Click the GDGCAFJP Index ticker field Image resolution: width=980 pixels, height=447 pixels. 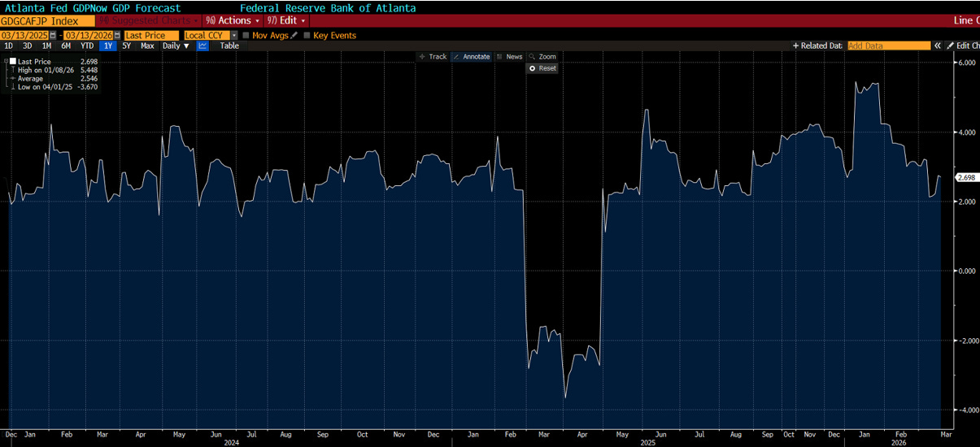click(x=47, y=20)
